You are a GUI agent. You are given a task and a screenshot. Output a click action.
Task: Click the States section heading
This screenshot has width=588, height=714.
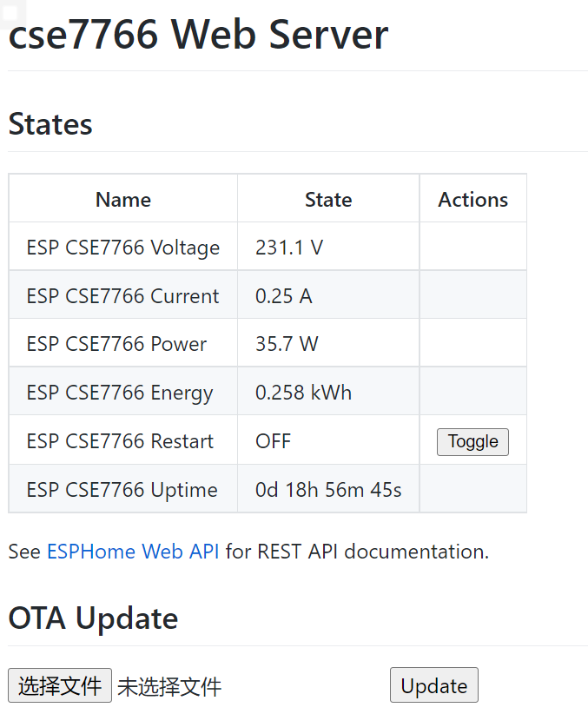coord(50,124)
